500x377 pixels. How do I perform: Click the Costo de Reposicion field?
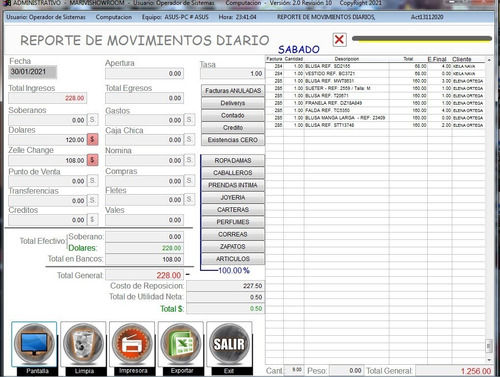pyautogui.click(x=225, y=286)
